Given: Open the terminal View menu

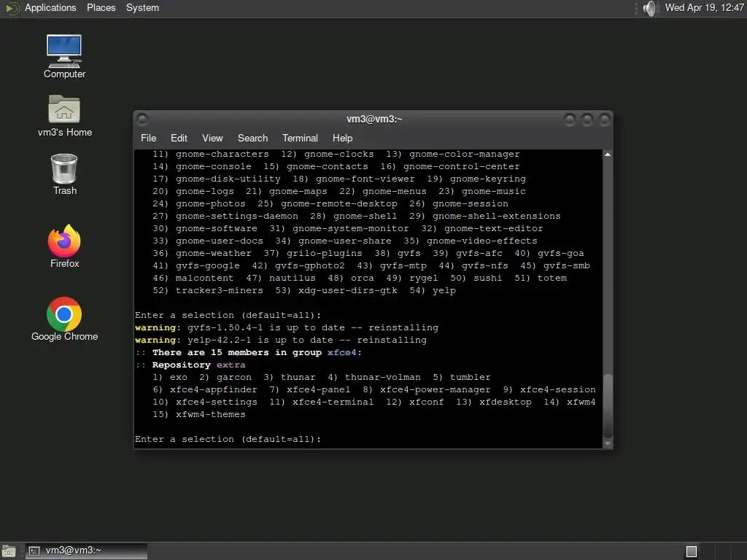Looking at the screenshot, I should [212, 138].
